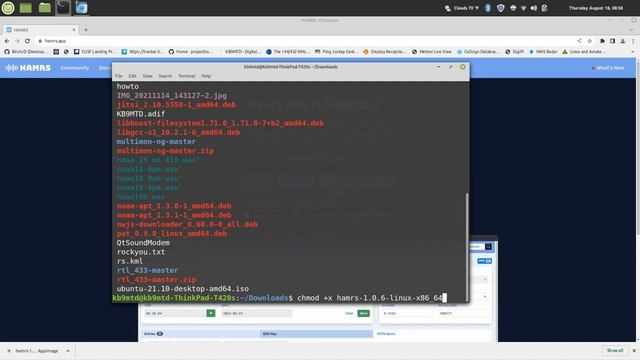Open the Ping Jockey Central bookmark
640x360 pixels.
(336, 52)
